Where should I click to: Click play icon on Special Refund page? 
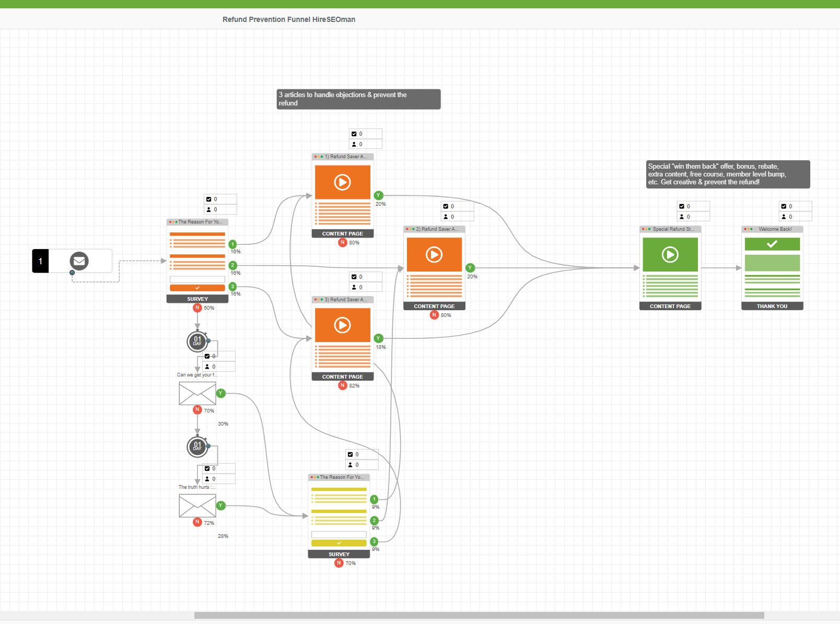click(670, 254)
